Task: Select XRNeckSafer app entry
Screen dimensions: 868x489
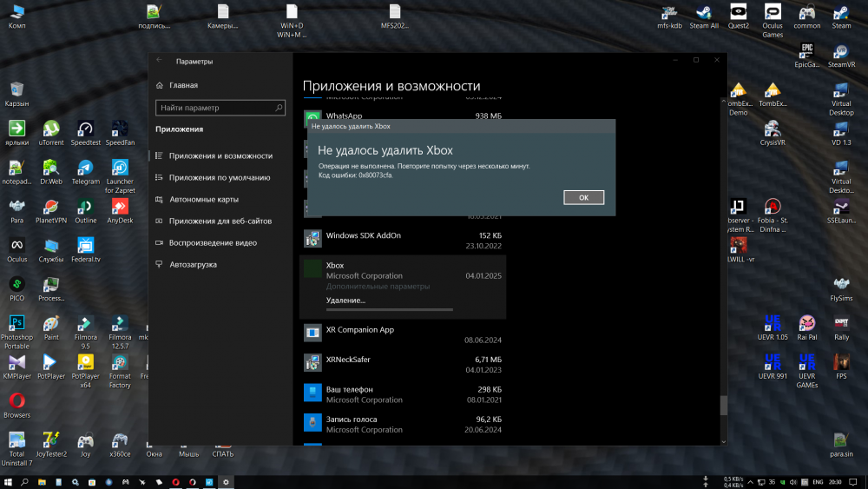Action: [403, 364]
